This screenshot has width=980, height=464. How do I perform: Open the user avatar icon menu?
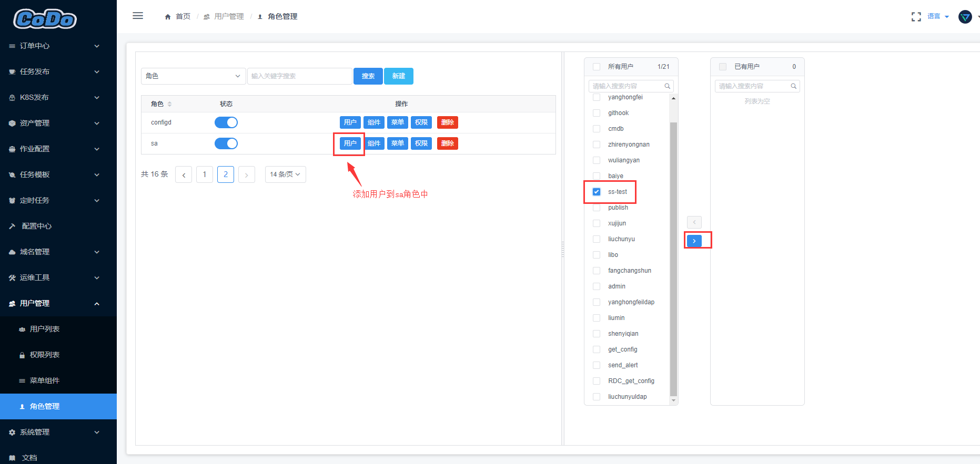coord(965,17)
